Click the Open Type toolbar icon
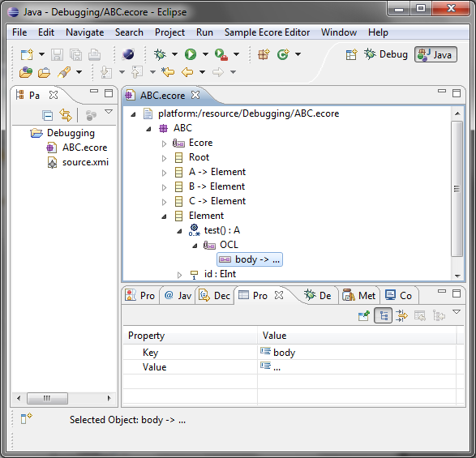This screenshot has height=458, width=476. click(x=26, y=72)
